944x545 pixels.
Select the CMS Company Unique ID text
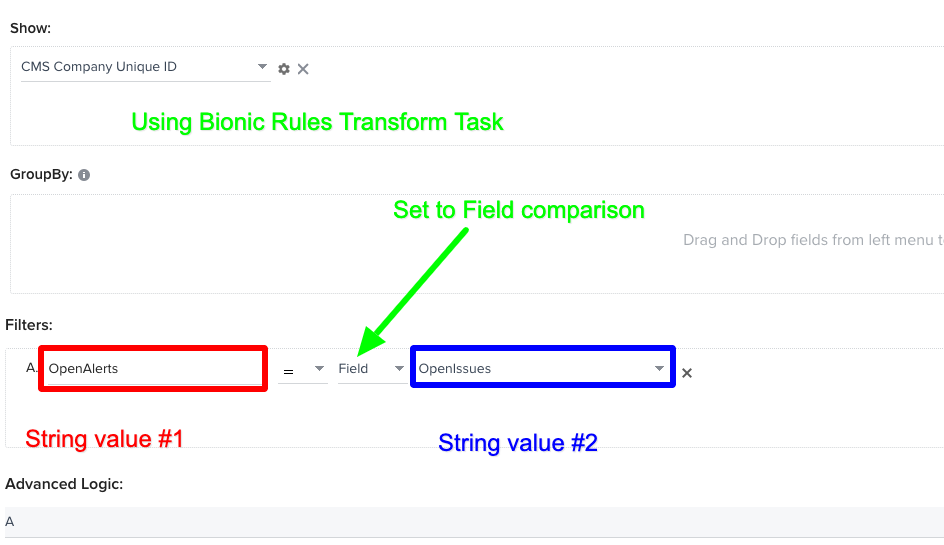click(x=99, y=66)
